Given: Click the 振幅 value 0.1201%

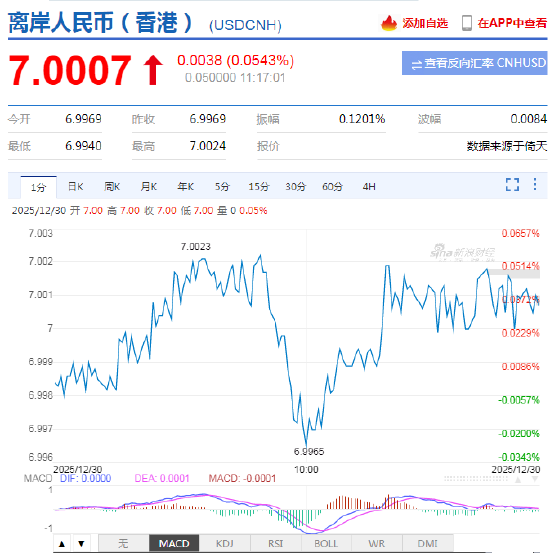Looking at the screenshot, I should 362,119.
